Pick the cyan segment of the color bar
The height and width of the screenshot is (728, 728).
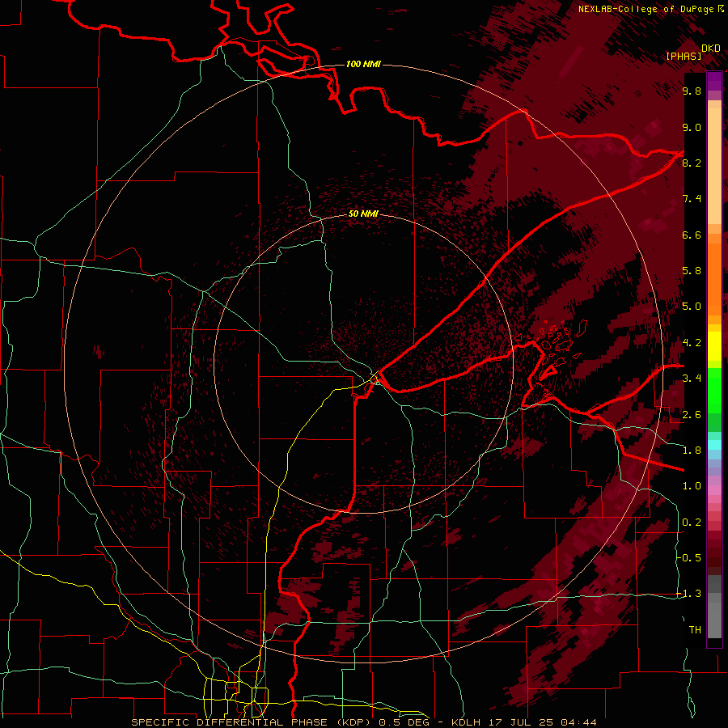pyautogui.click(x=714, y=445)
